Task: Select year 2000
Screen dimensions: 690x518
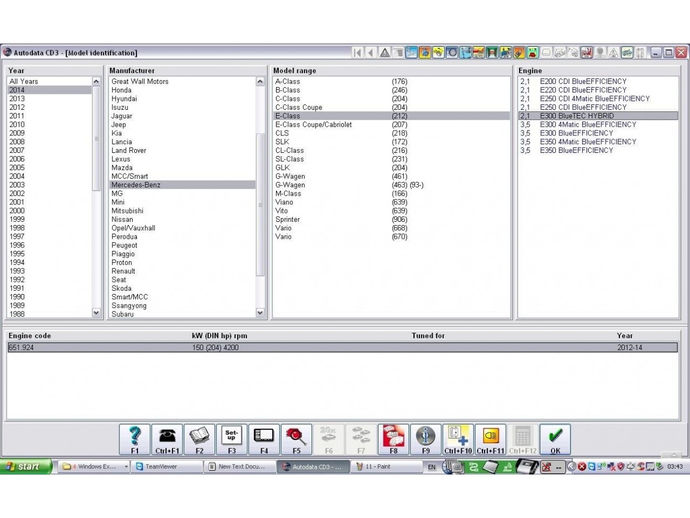Action: pyautogui.click(x=49, y=211)
